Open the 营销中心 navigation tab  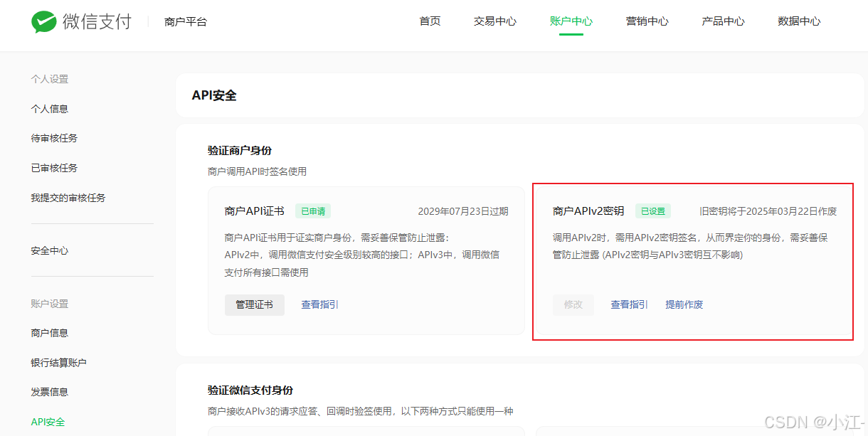(x=647, y=21)
